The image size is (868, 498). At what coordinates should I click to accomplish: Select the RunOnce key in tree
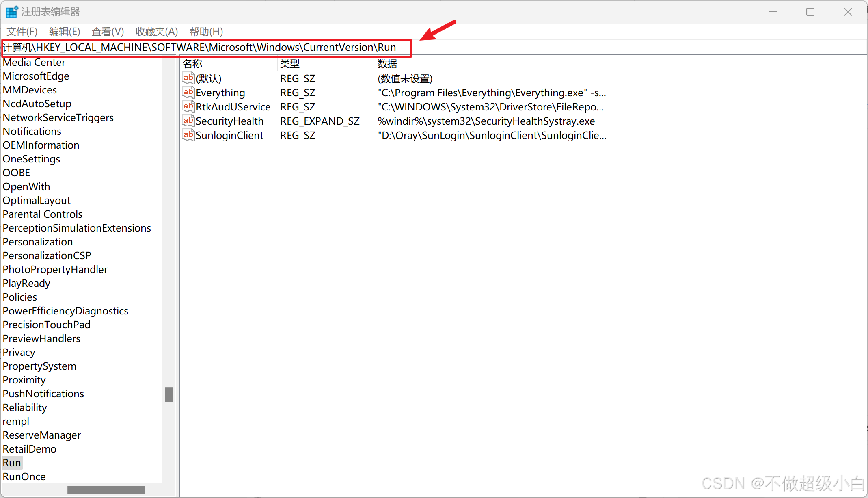[24, 476]
